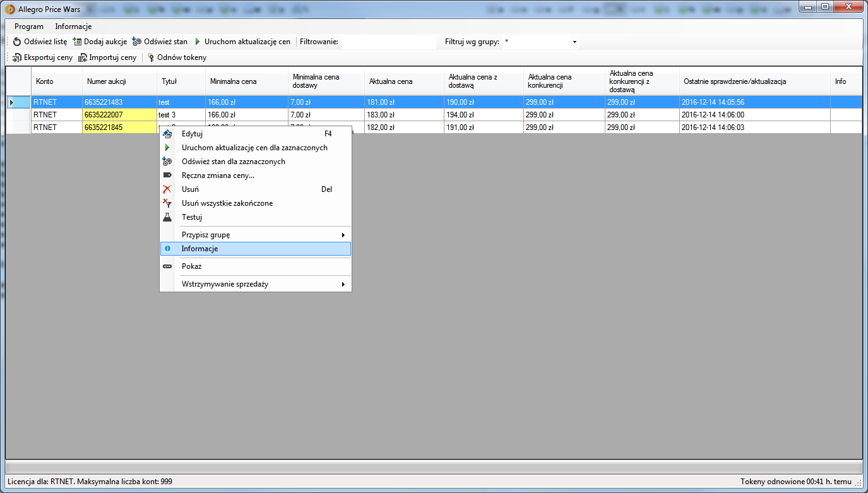This screenshot has width=868, height=493.
Task: Click the flask Testuj icon
Action: point(167,217)
